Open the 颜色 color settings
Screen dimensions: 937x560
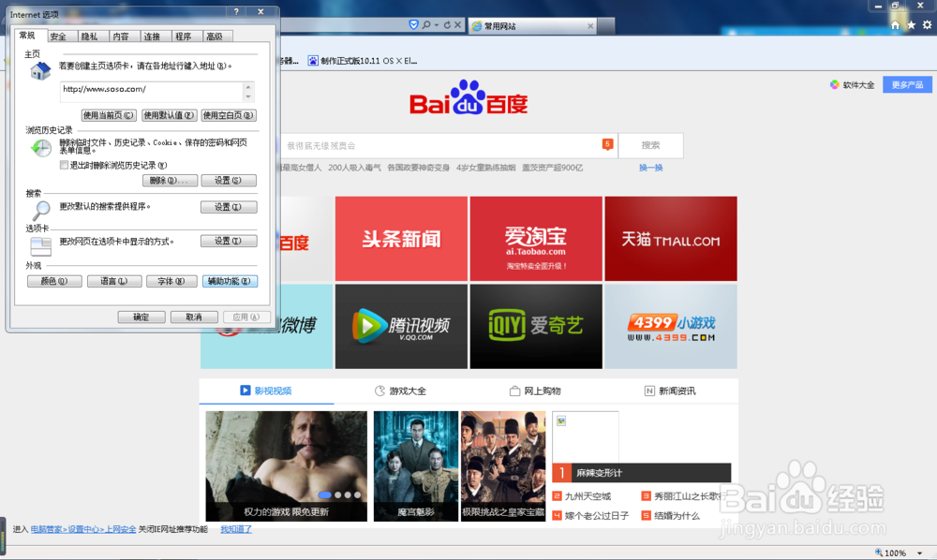[54, 280]
